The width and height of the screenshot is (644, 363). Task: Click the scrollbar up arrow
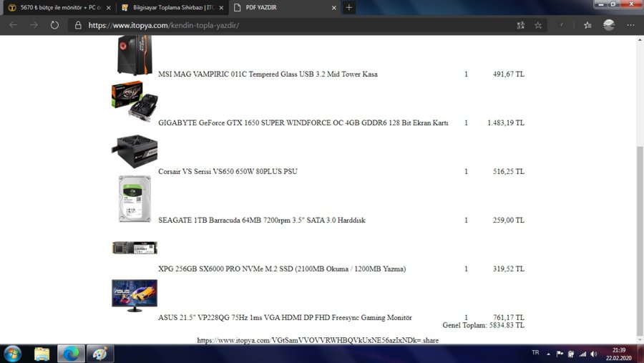pos(640,40)
